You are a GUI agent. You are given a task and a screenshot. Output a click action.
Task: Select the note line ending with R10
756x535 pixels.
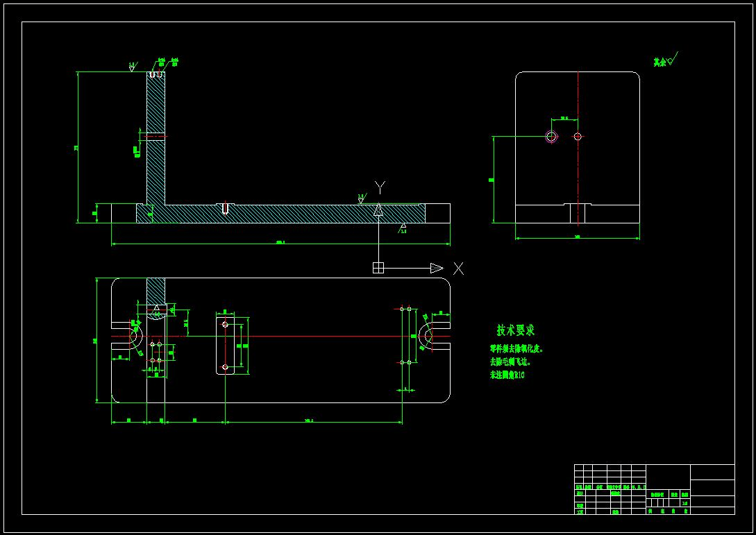[x=507, y=375]
